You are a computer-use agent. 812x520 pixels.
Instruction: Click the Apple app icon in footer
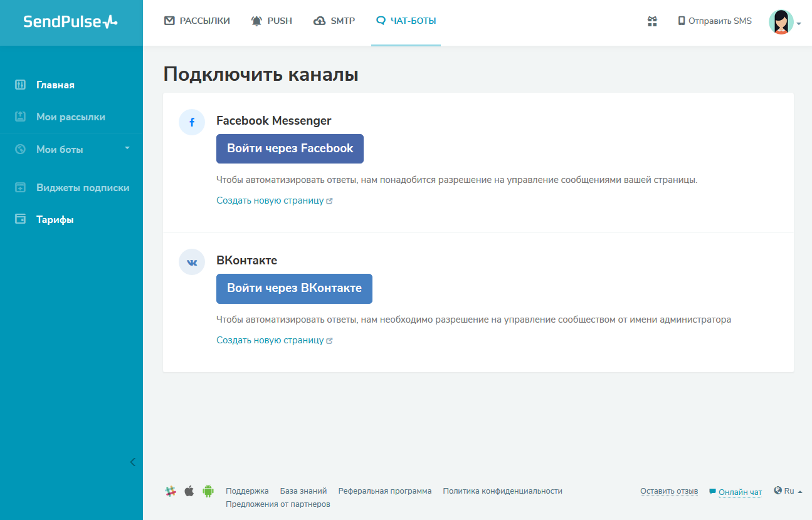click(189, 491)
